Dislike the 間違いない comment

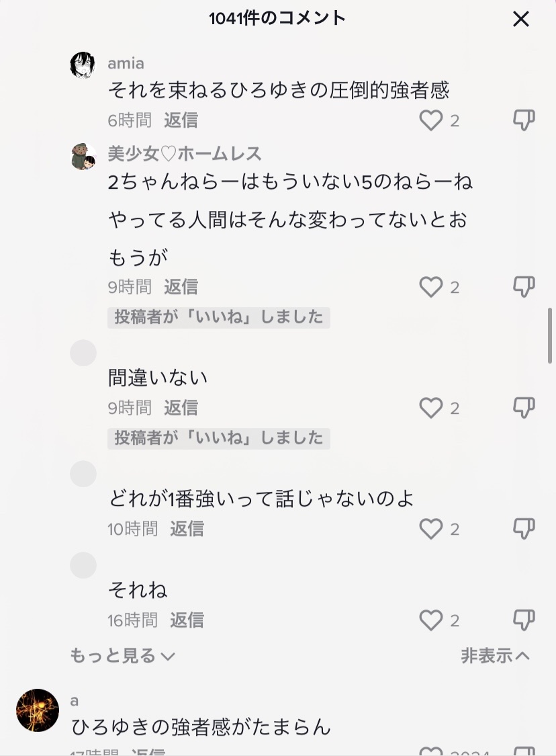tap(524, 408)
